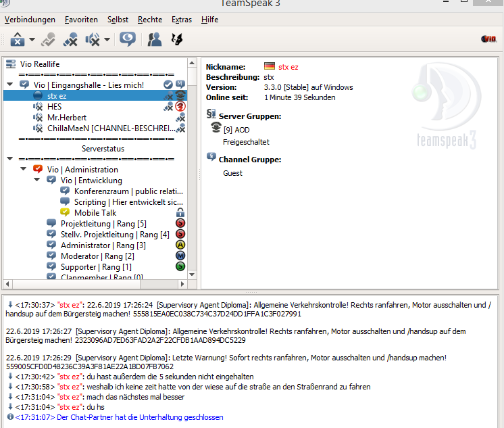Select the Vio Reallife server entry
Viewport: 504px width, 428px height.
pyautogui.click(x=40, y=64)
